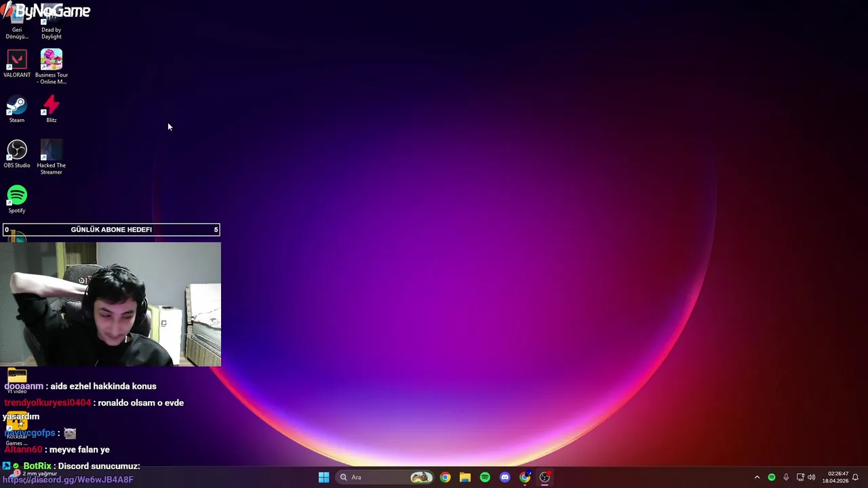868x488 pixels.
Task: Select Hacked The Streamer shortcut
Action: [52, 157]
